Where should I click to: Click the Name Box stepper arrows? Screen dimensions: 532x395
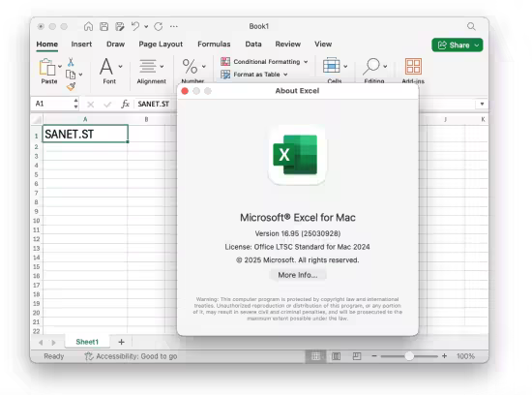tap(75, 104)
